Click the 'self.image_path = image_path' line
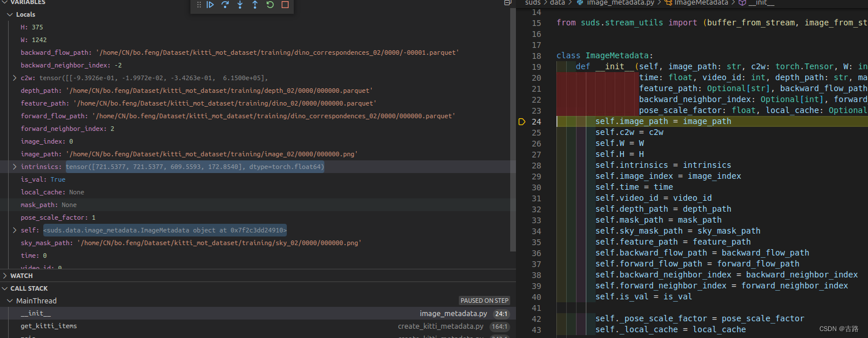The height and width of the screenshot is (338, 868). coord(663,122)
